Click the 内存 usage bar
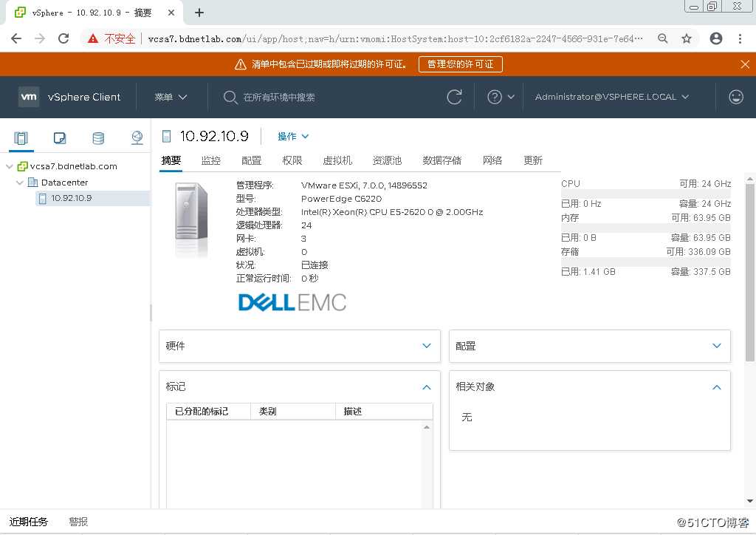 pyautogui.click(x=646, y=228)
